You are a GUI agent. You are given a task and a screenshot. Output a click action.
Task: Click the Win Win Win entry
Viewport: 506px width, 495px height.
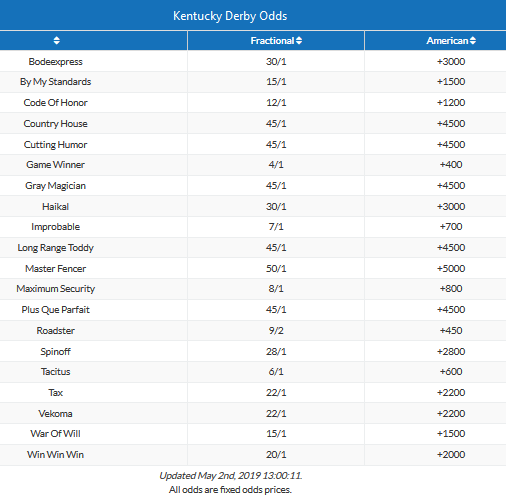55,455
